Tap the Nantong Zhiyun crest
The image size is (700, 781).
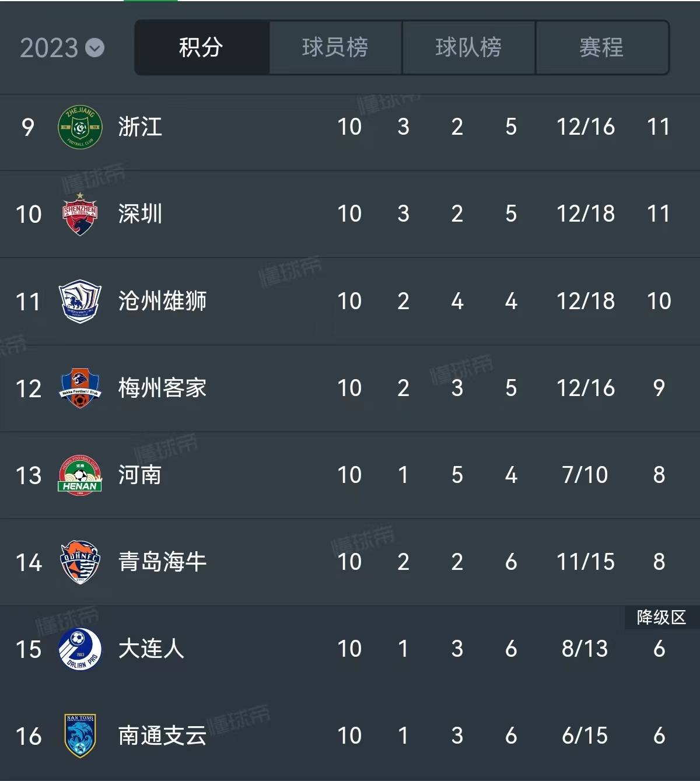(80, 736)
